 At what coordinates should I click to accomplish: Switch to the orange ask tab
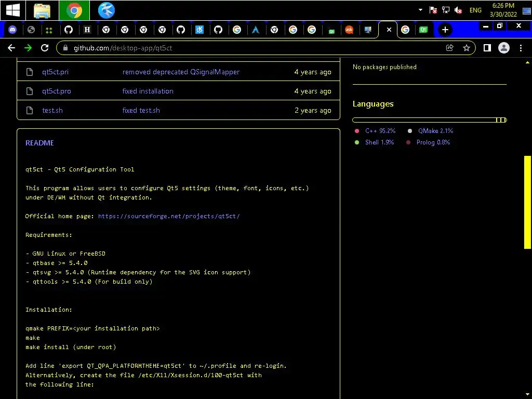349,30
